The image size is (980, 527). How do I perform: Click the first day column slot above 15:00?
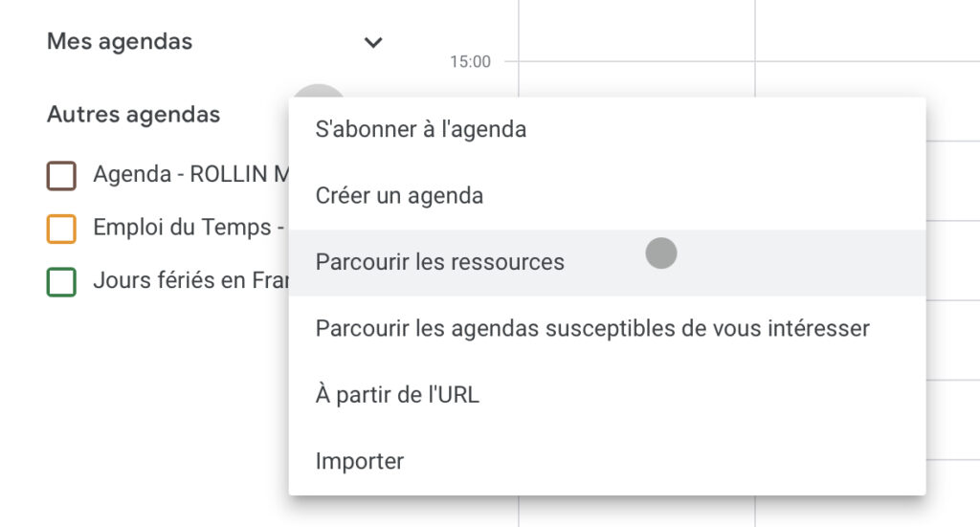pos(635,29)
